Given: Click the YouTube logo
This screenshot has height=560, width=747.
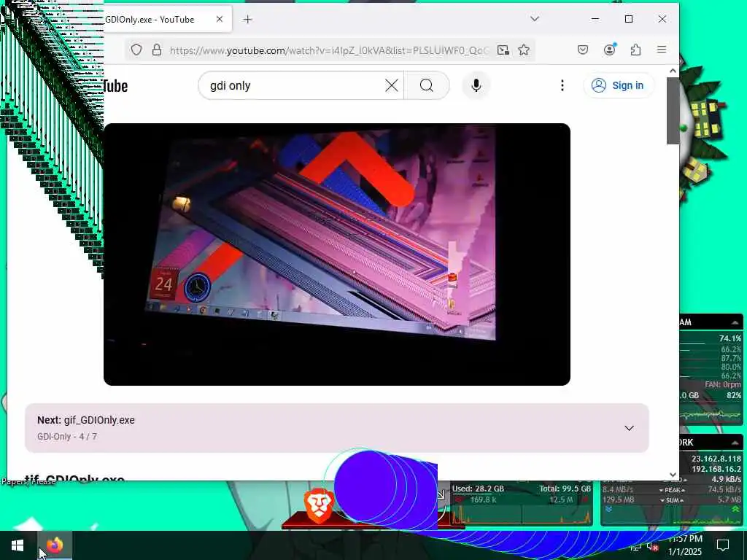Looking at the screenshot, I should click(x=116, y=86).
